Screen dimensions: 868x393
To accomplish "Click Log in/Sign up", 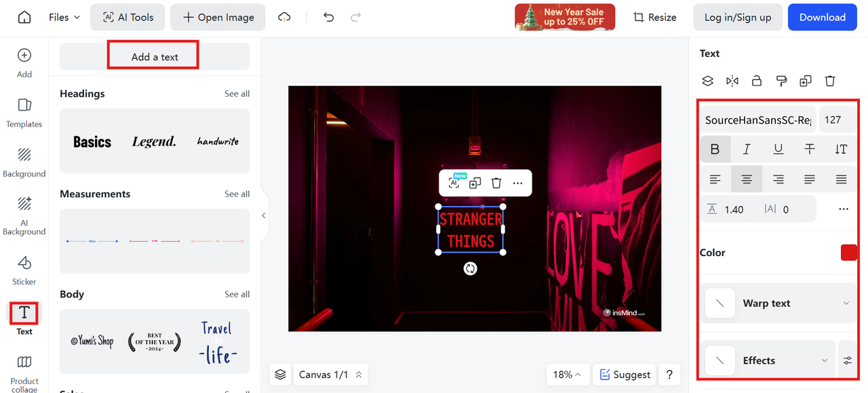I will coord(738,18).
